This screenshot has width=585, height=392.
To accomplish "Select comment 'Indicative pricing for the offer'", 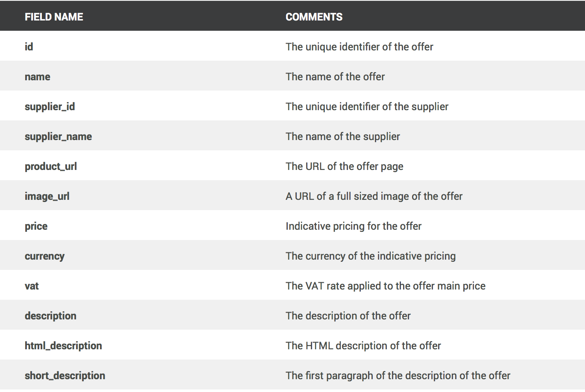I will tap(354, 226).
